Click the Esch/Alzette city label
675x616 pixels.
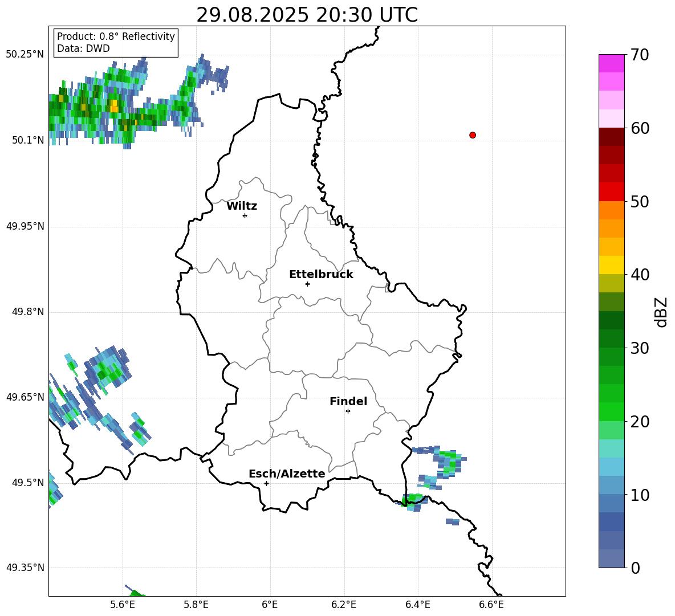pyautogui.click(x=287, y=474)
